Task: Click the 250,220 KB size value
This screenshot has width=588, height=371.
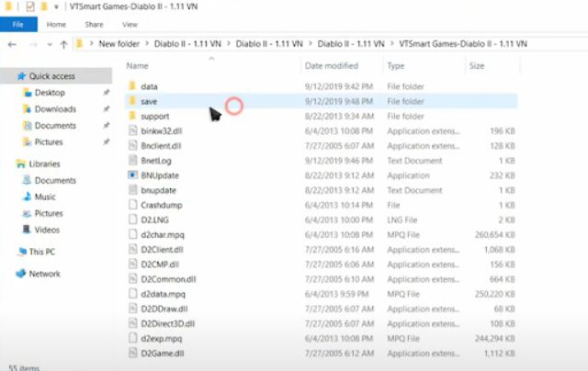Action: coord(494,294)
